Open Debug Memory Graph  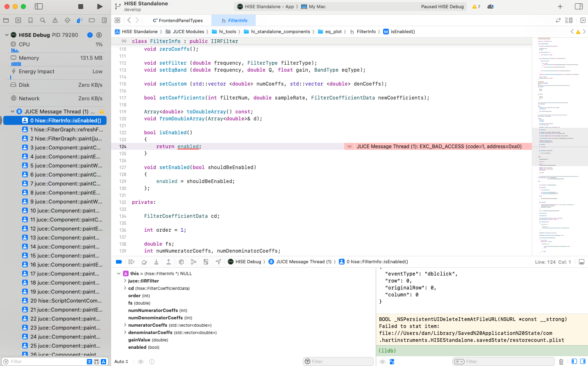(193, 262)
